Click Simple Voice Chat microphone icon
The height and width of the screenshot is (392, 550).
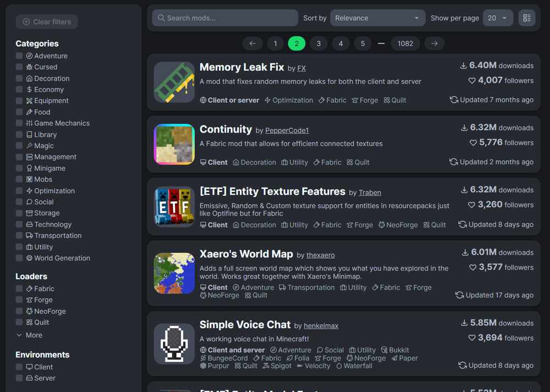pos(174,344)
